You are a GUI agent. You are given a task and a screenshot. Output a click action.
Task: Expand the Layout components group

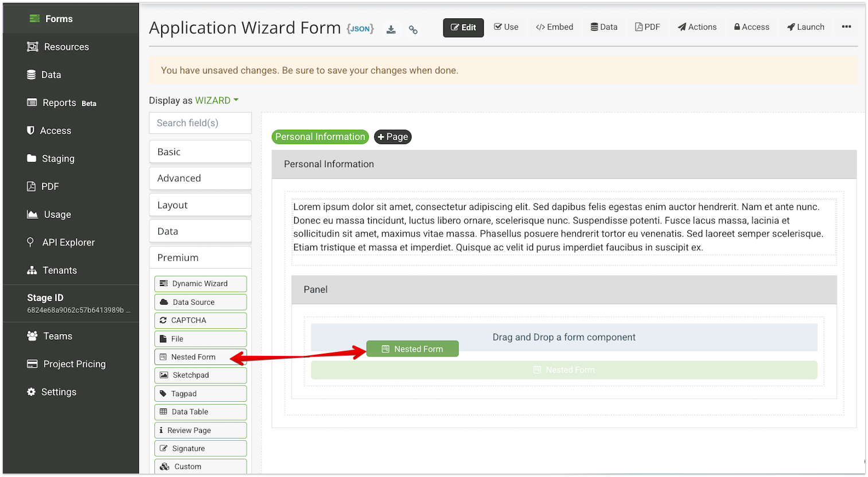point(200,205)
